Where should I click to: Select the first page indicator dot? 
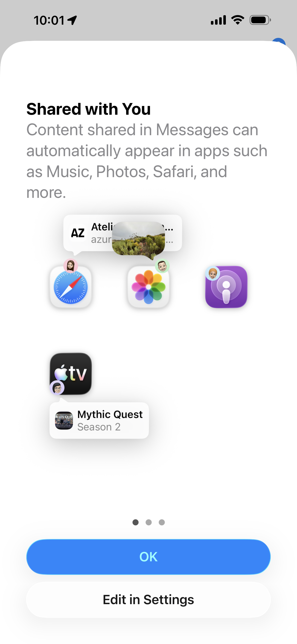coord(136,522)
